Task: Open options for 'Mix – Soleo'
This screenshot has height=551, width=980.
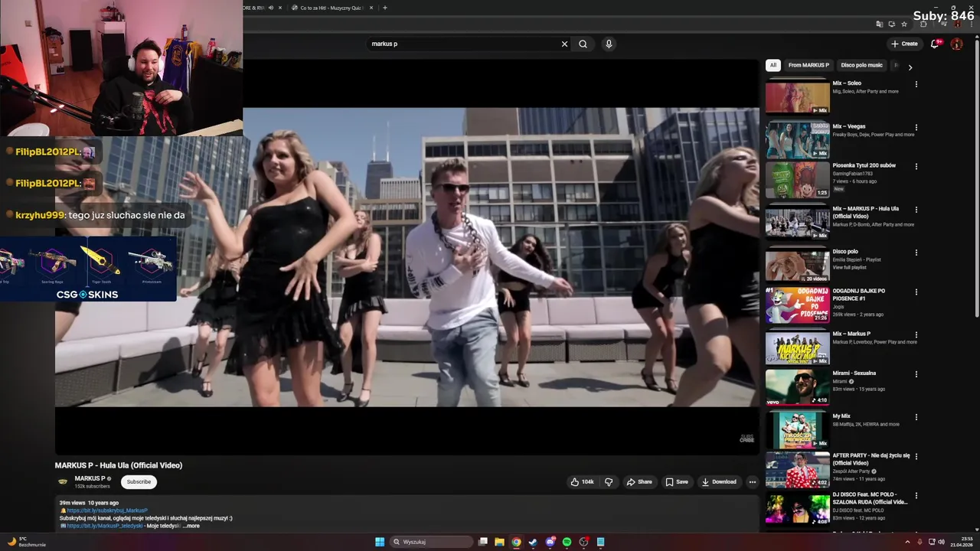Action: 916,84
